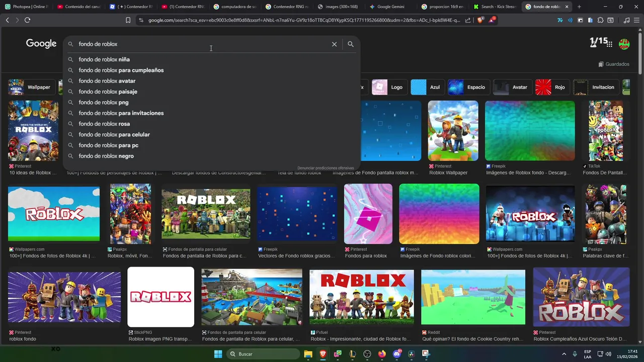Viewport: 644px width, 362px height.
Task: Select suggestion fondo de roblox para pc
Action: click(x=211, y=145)
